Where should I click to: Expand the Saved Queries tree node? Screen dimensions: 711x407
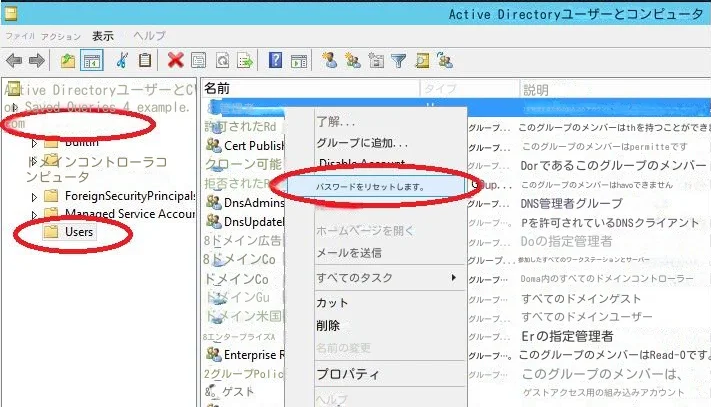15,107
